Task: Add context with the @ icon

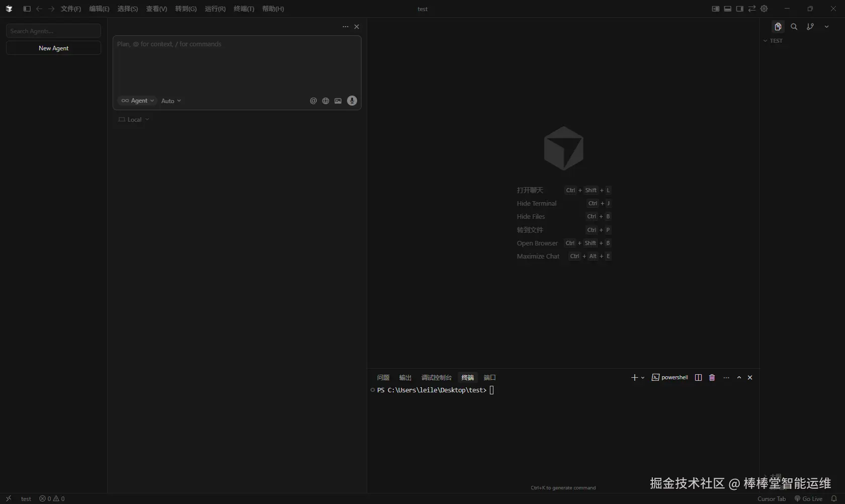Action: tap(313, 101)
